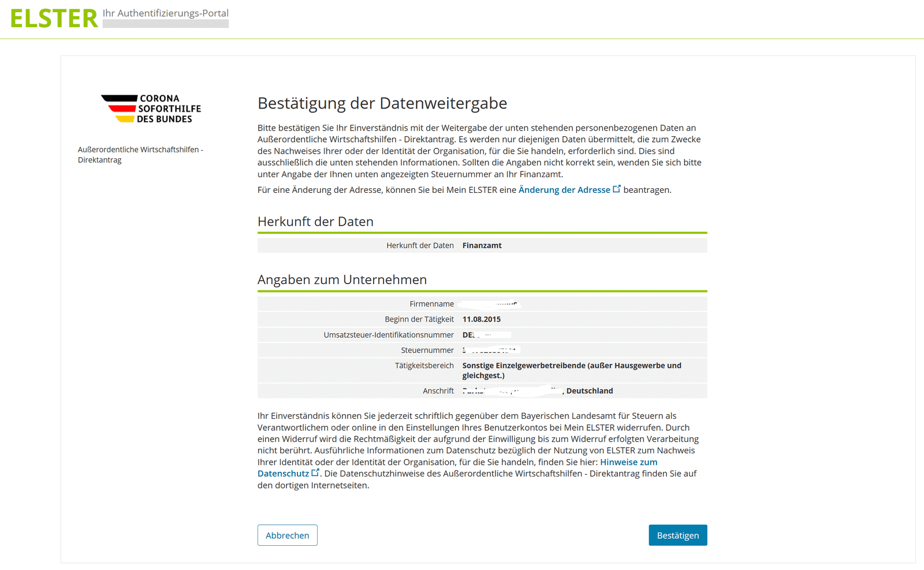Viewport: 924px width, 570px height.
Task: Click the 'Firmenname' field label
Action: (x=432, y=304)
